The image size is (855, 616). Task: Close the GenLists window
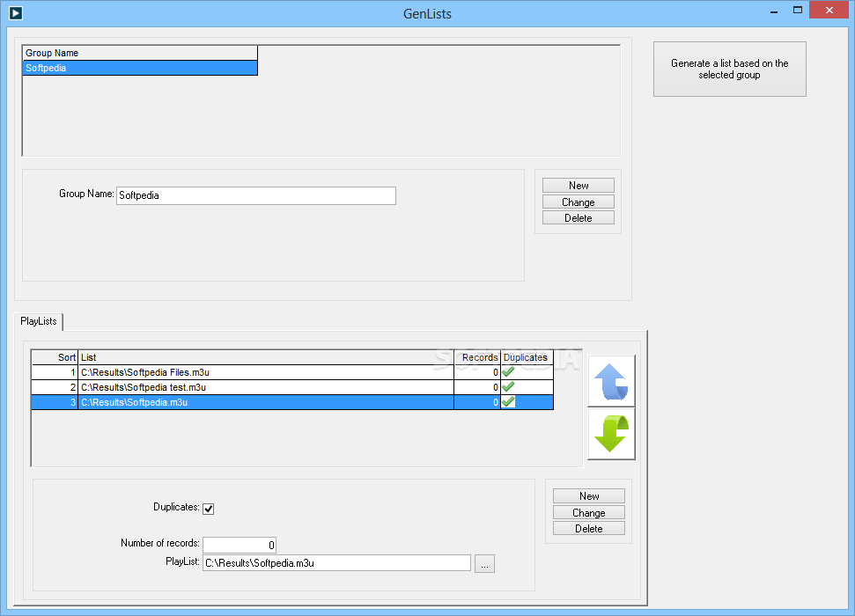[x=829, y=10]
